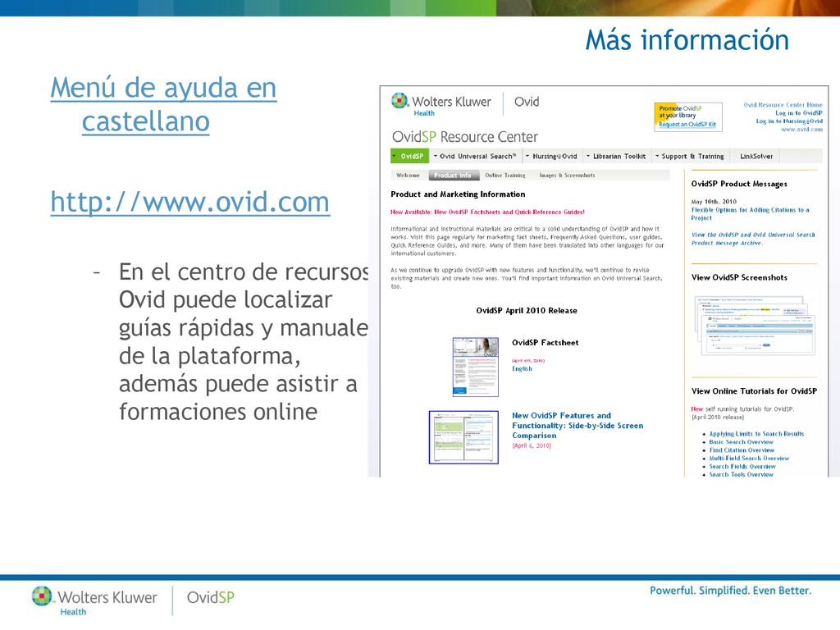Image resolution: width=840 pixels, height=630 pixels.
Task: Open Flexible Options for Adding Citations link
Action: pyautogui.click(x=750, y=214)
